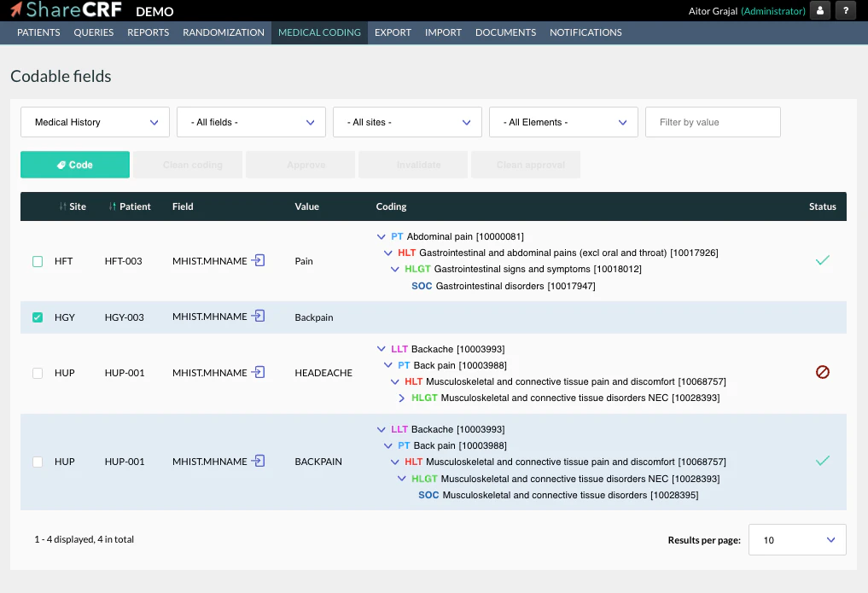Screen dimensions: 868x593
Task: Uncheck the HGY-003 Backpain row
Action: 37,317
